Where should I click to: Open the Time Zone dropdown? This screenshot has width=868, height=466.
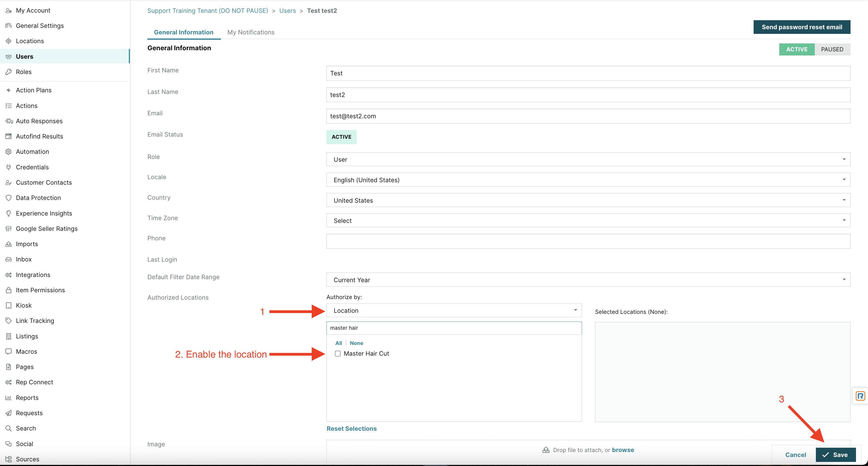(588, 220)
